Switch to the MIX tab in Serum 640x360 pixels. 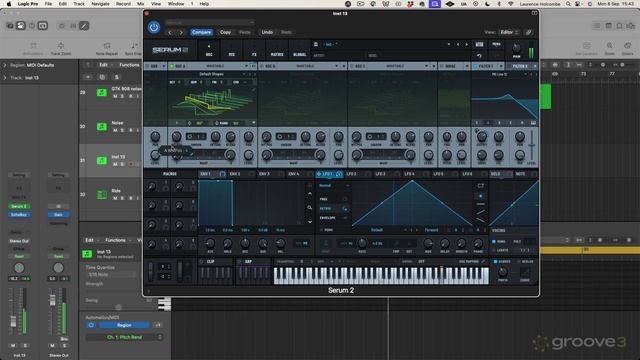(x=231, y=51)
